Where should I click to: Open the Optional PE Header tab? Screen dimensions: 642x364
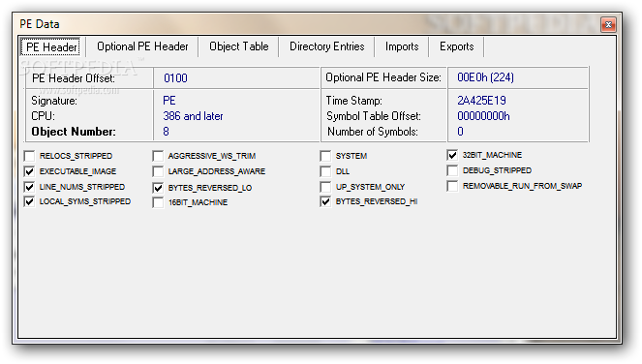pyautogui.click(x=142, y=46)
